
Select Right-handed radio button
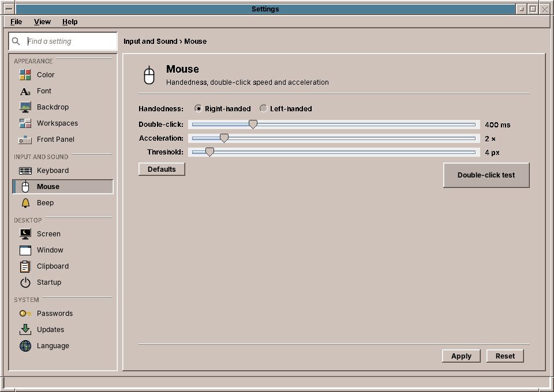[198, 109]
